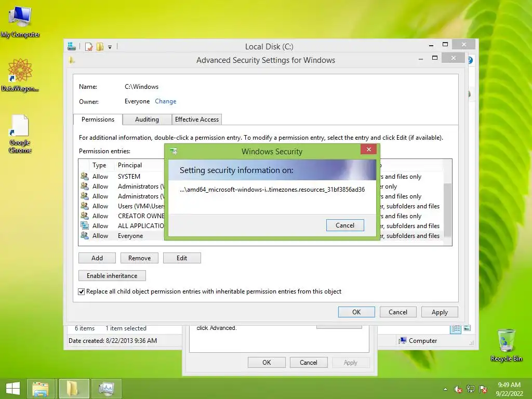Toggle Replace all child object permission entries
Viewport: 532px width, 399px height.
[82, 291]
